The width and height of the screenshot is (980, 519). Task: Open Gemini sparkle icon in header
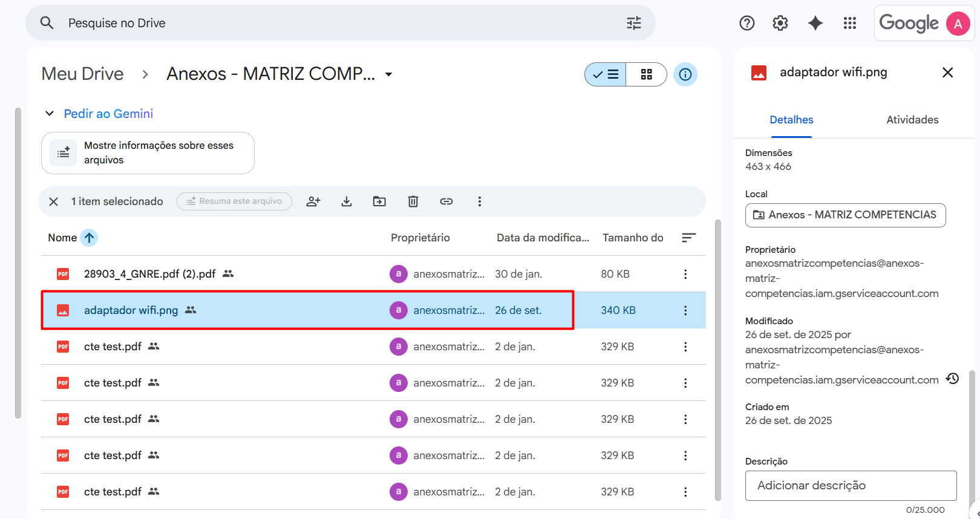(815, 23)
